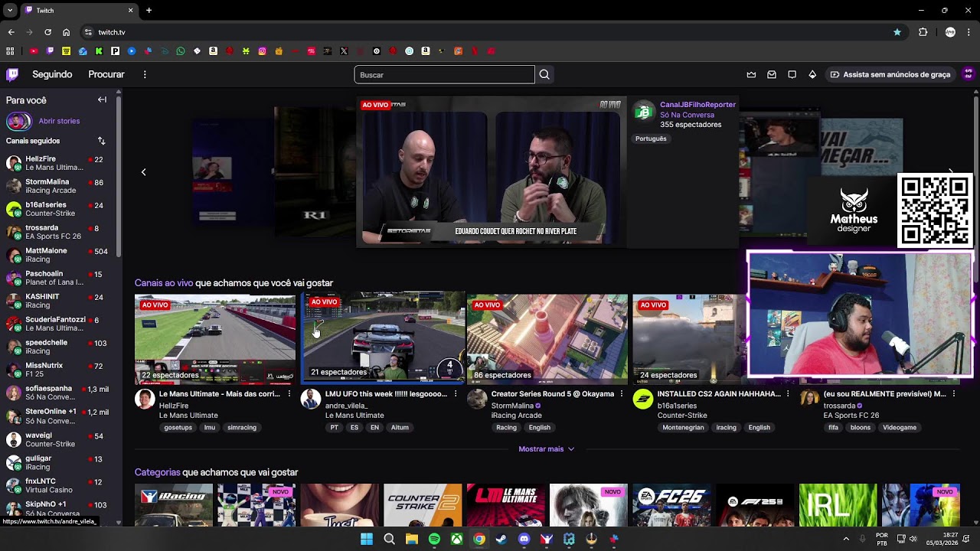Open the Procurar tab
The width and height of the screenshot is (980, 551).
[x=106, y=74]
